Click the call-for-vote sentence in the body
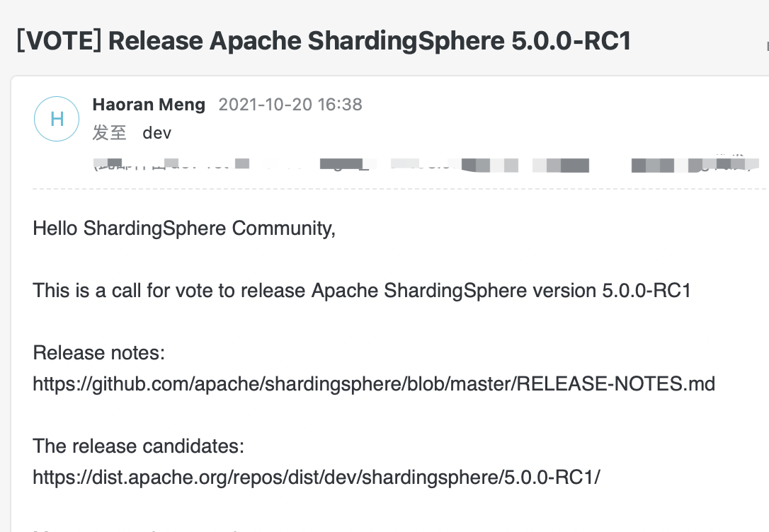The height and width of the screenshot is (532, 769). click(362, 291)
